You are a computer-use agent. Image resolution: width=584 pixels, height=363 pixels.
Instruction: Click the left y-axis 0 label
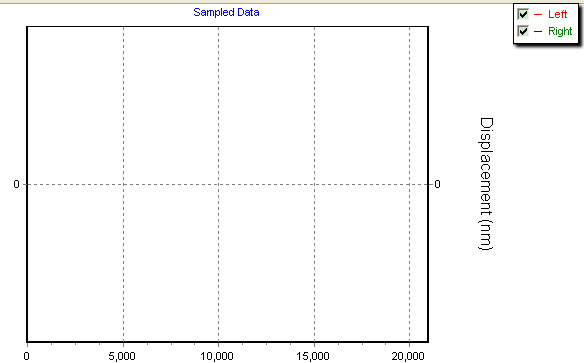coord(16,184)
